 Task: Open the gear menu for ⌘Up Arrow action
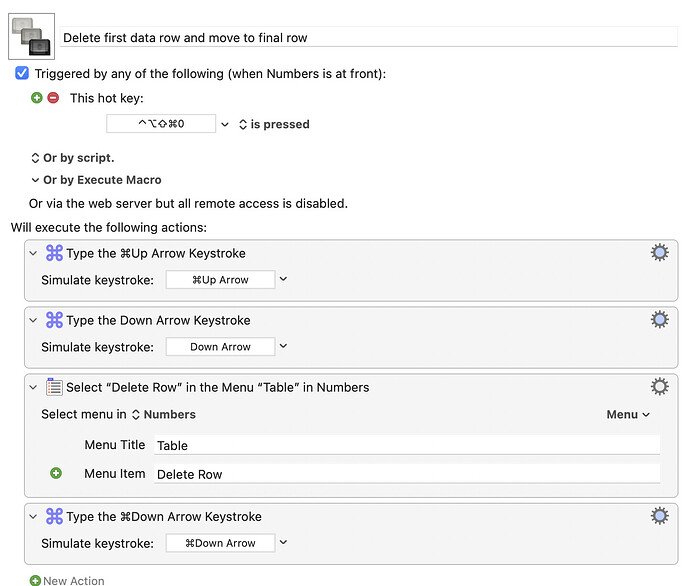[x=659, y=253]
